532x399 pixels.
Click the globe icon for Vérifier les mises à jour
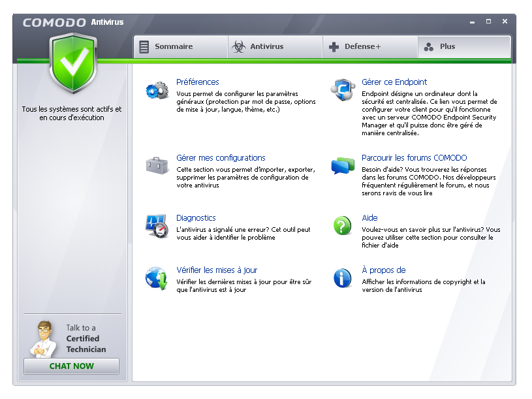[157, 278]
